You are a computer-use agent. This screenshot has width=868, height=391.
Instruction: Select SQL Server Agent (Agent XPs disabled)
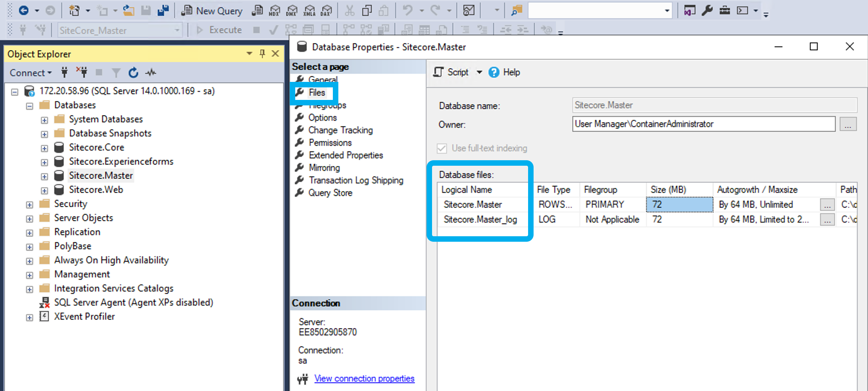(x=133, y=302)
